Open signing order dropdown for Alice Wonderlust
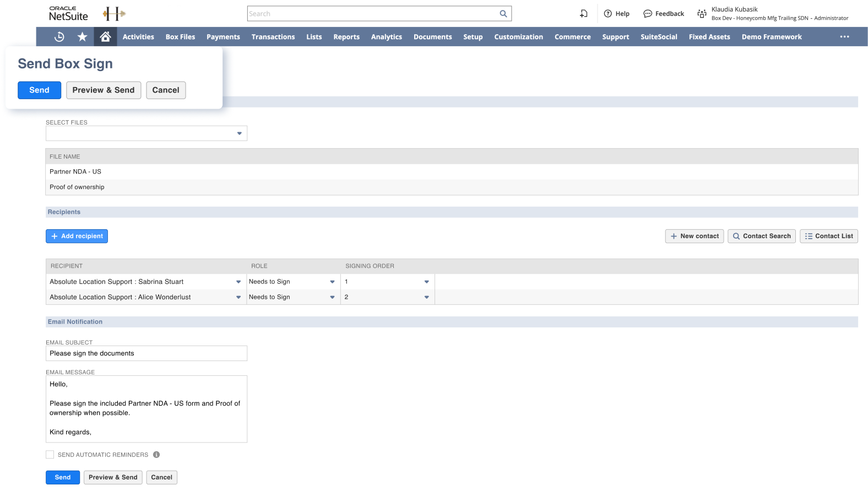This screenshot has height=496, width=868. coord(426,297)
